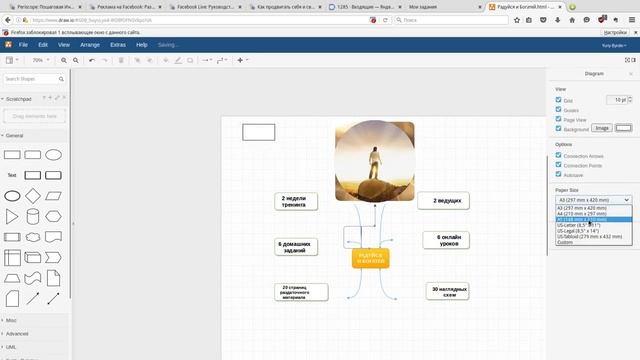The height and width of the screenshot is (360, 640).
Task: Select the diamond shape in General
Action: [x=33, y=196]
